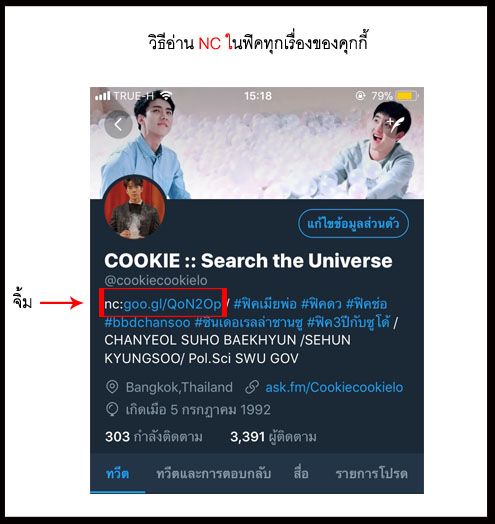
Task: Switch to the รายการโปรด favorites tab
Action: point(371,474)
